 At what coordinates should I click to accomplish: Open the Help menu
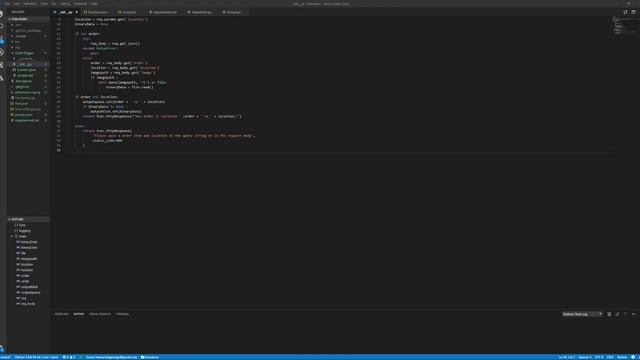pyautogui.click(x=94, y=4)
